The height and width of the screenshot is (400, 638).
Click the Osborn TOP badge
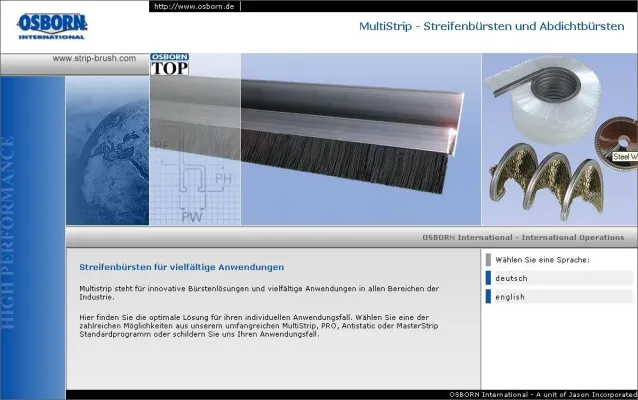[169, 64]
